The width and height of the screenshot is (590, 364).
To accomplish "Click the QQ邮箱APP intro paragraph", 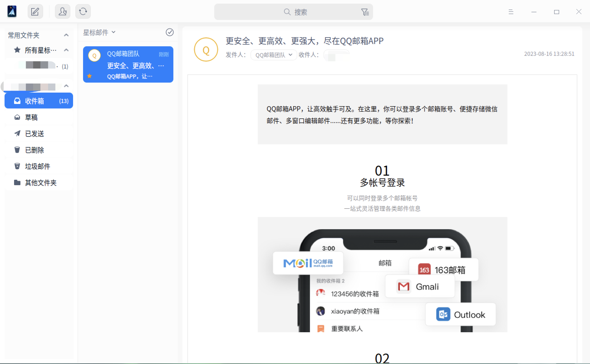I will coord(382,115).
